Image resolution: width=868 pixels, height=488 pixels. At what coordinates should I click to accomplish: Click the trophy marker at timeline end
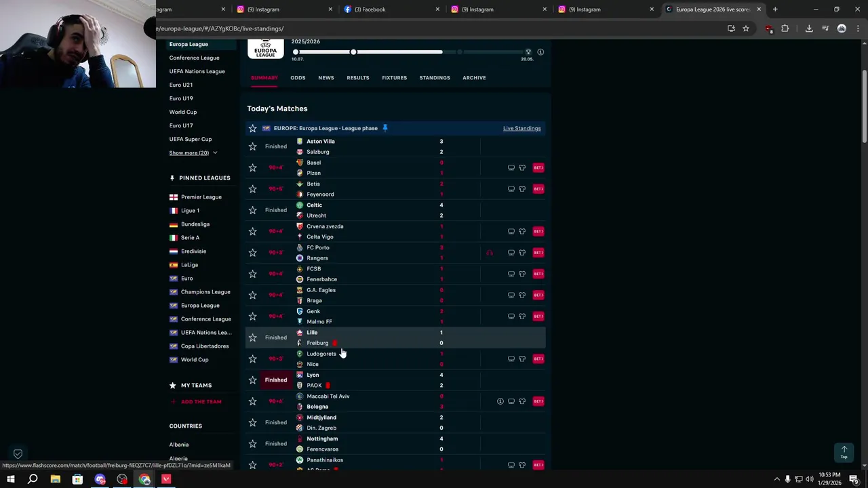[528, 52]
